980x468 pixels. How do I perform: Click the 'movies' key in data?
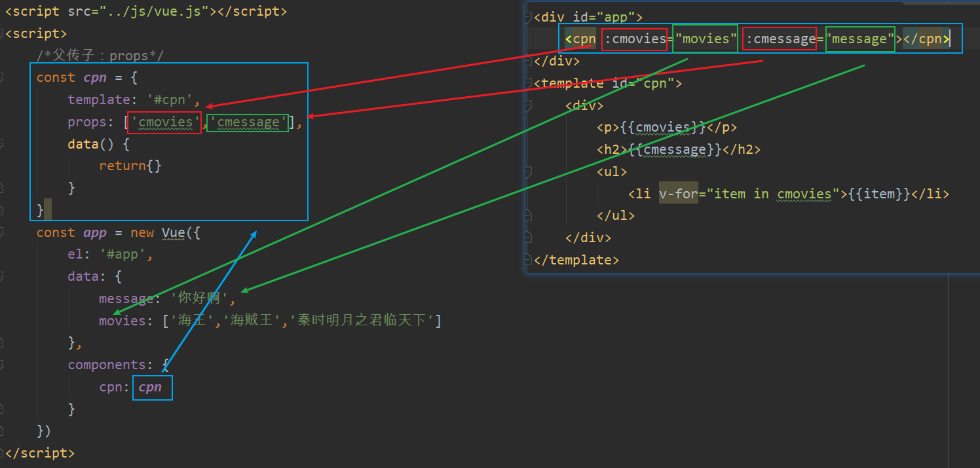click(122, 321)
